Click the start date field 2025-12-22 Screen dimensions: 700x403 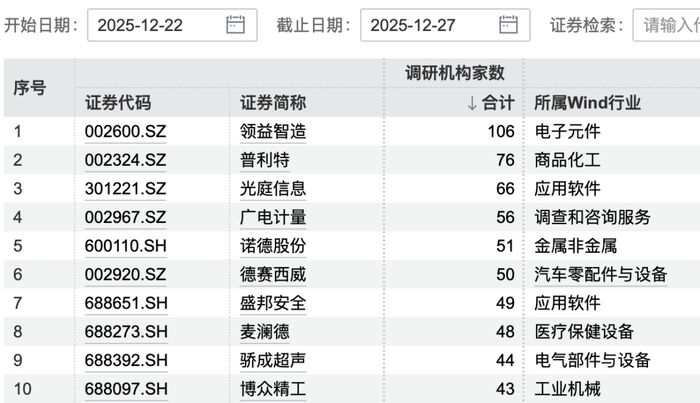coord(172,25)
